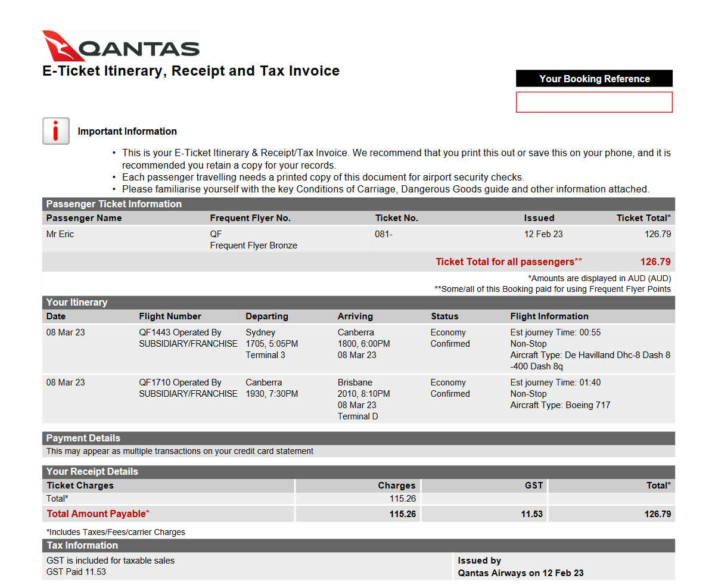709x588 pixels.
Task: Click bold total 126.79 in receipt details
Action: pyautogui.click(x=657, y=514)
